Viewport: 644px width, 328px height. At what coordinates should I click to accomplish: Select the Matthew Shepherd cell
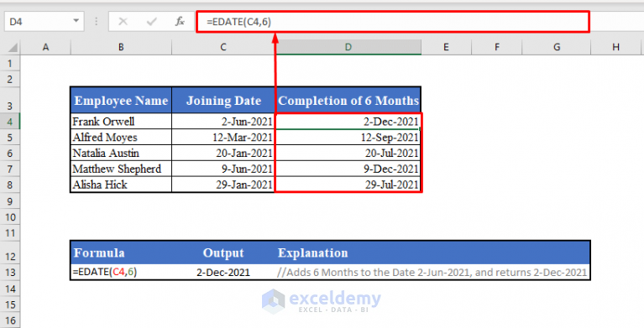(x=121, y=169)
